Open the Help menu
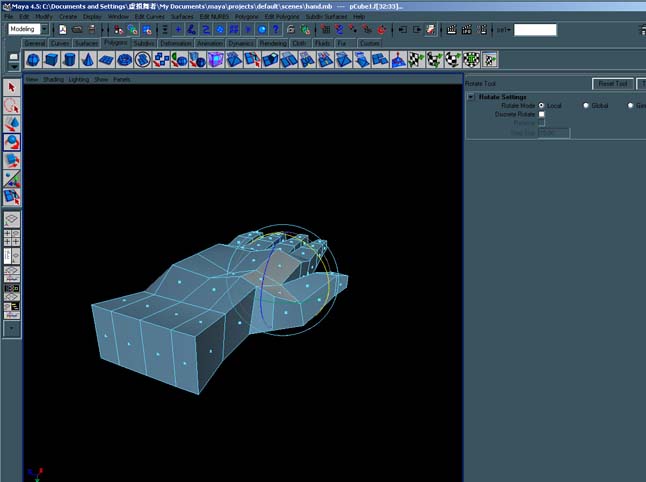The width and height of the screenshot is (646, 482). pyautogui.click(x=359, y=16)
